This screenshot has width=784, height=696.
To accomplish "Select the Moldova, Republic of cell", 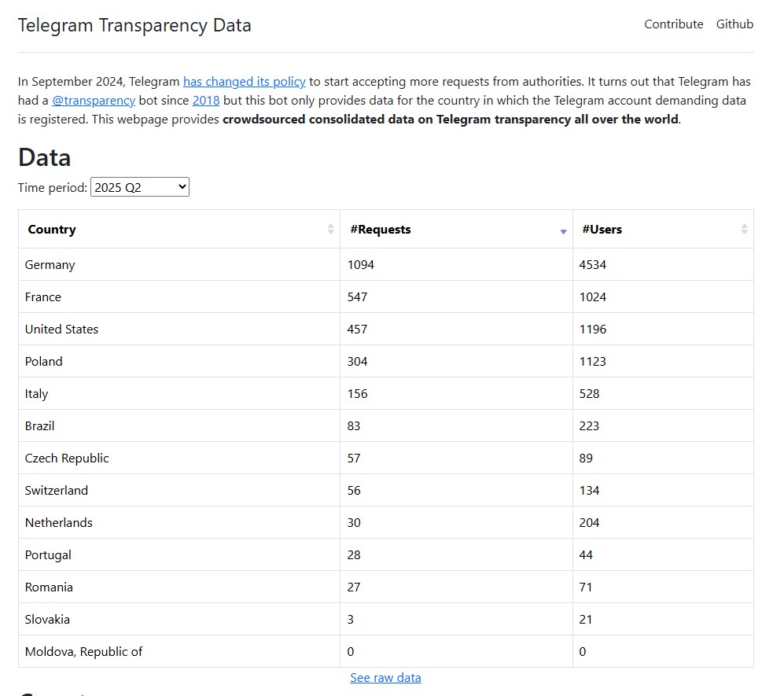I will point(83,652).
